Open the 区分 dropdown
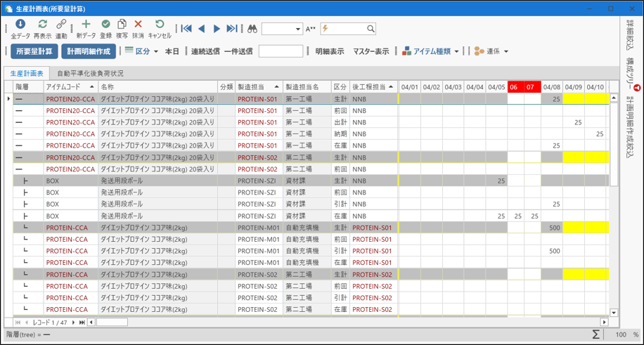 coord(141,51)
